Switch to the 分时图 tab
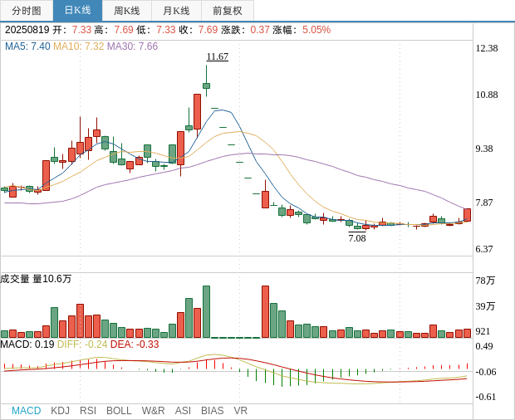 pyautogui.click(x=27, y=11)
